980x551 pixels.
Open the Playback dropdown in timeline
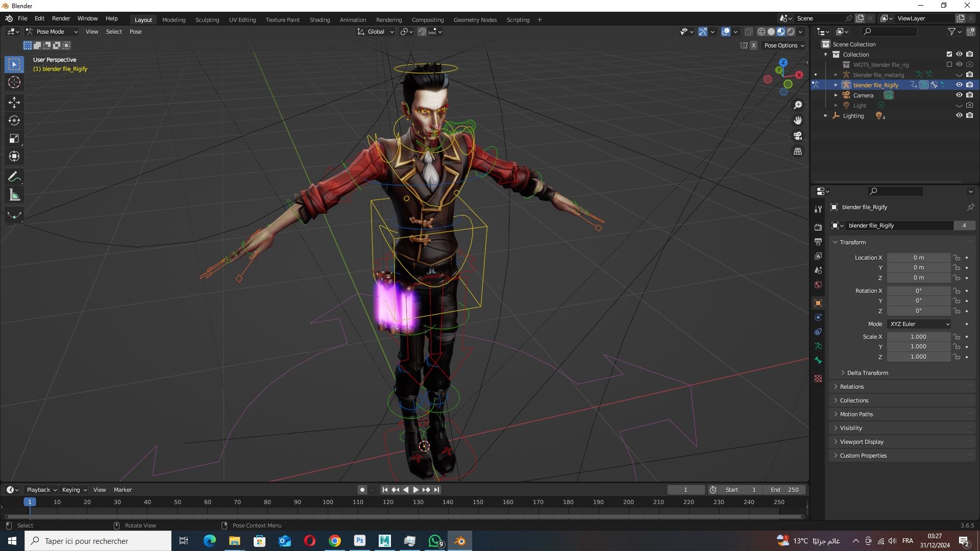[41, 490]
